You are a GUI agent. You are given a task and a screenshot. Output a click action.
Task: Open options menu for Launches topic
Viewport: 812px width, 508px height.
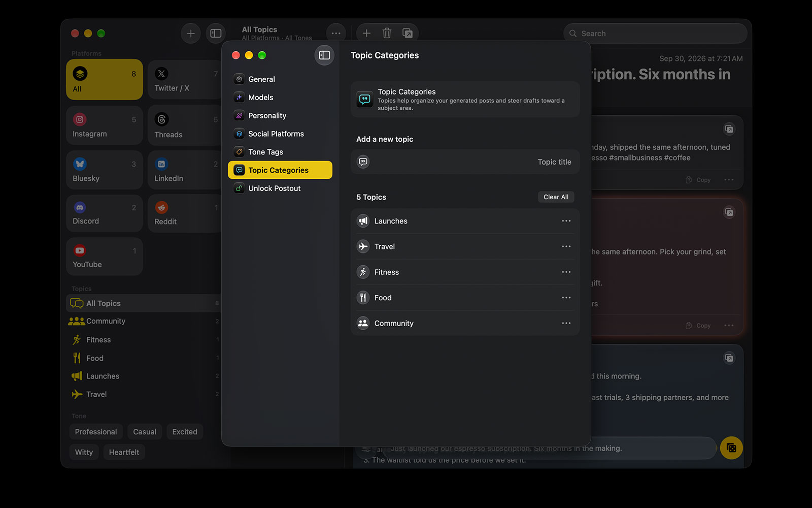point(566,221)
